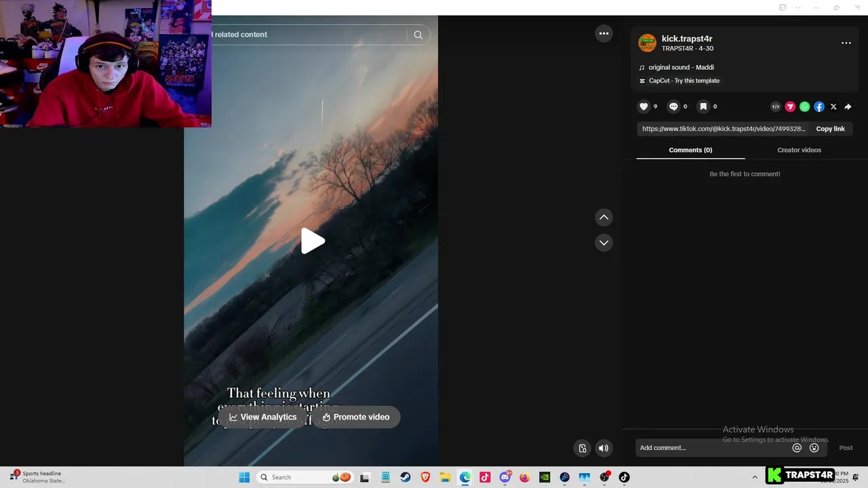Viewport: 868px width, 488px height.
Task: Click the icon left of the speaker button
Action: (582, 448)
